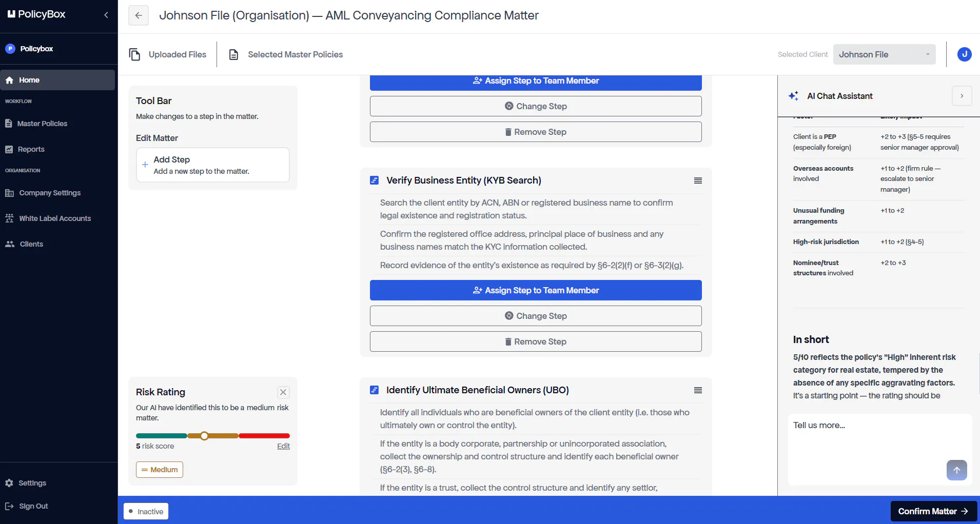Click the Clients people icon
This screenshot has width=980, height=524.
tap(10, 244)
